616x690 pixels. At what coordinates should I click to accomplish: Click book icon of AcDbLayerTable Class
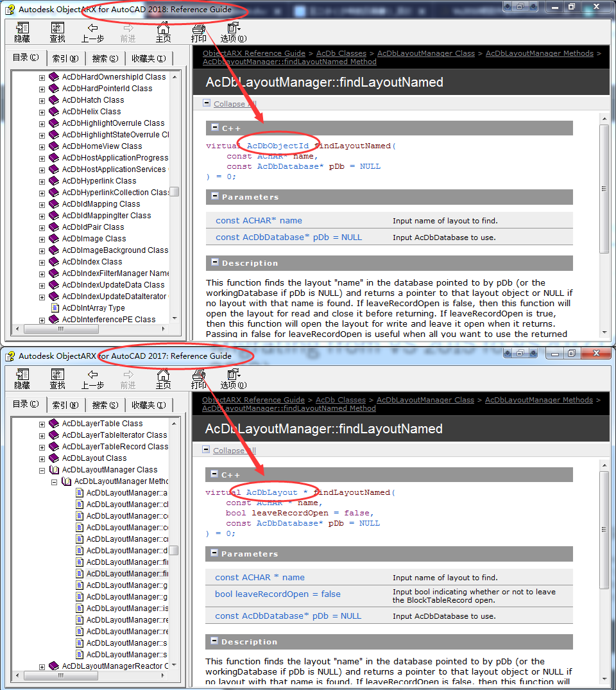click(x=54, y=424)
